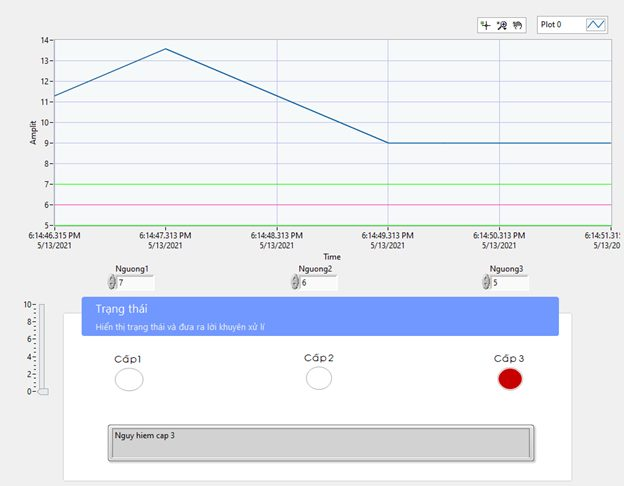The width and height of the screenshot is (624, 486).
Task: Click the pink threshold line at 6
Action: [333, 205]
